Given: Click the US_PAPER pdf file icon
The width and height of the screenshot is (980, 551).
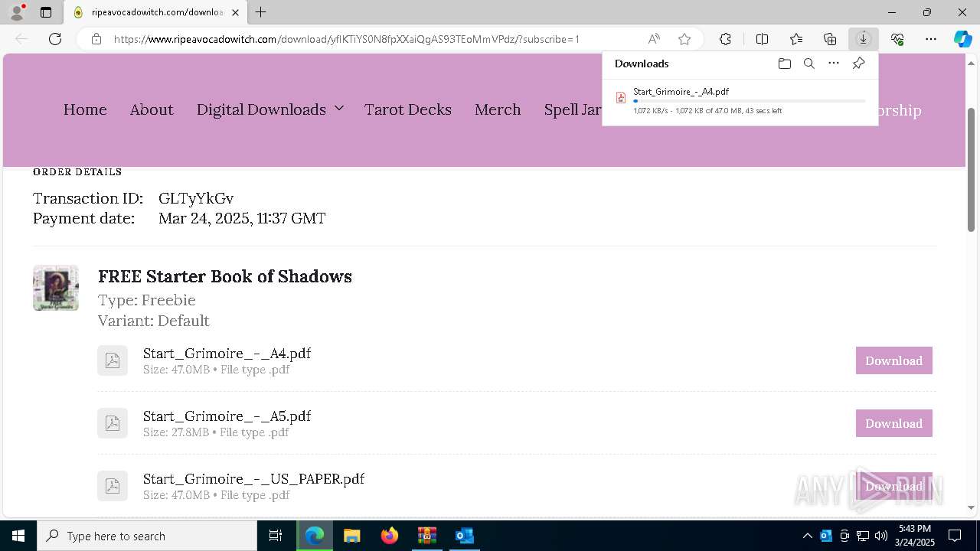Looking at the screenshot, I should 113,486.
